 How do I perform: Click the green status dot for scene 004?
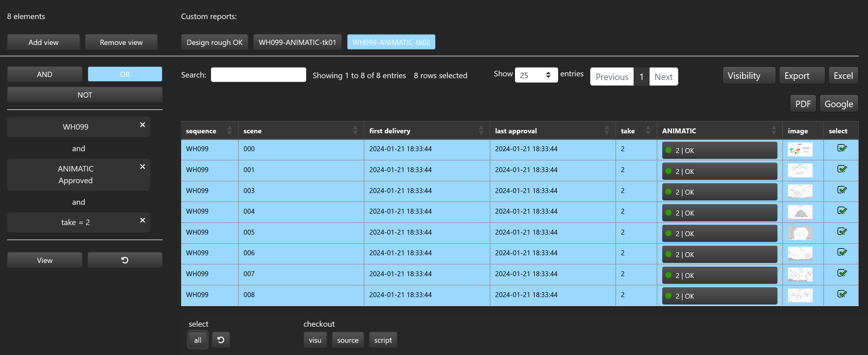(668, 212)
